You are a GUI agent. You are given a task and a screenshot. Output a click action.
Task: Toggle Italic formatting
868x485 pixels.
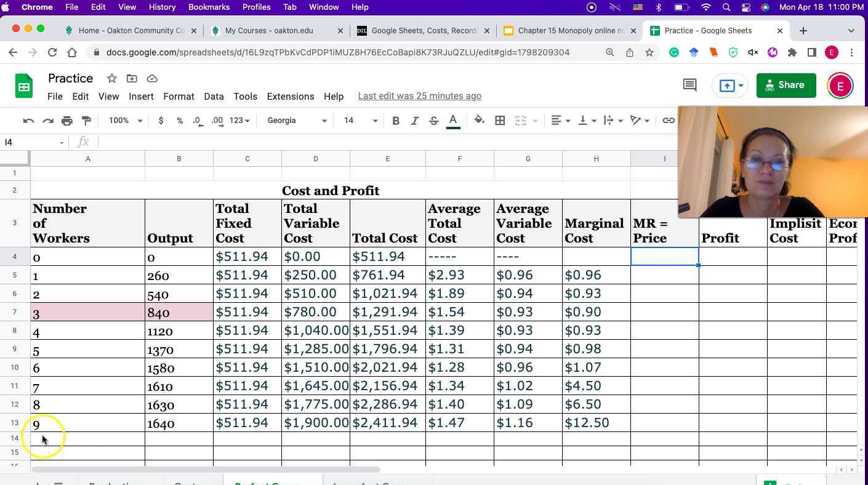pyautogui.click(x=414, y=121)
